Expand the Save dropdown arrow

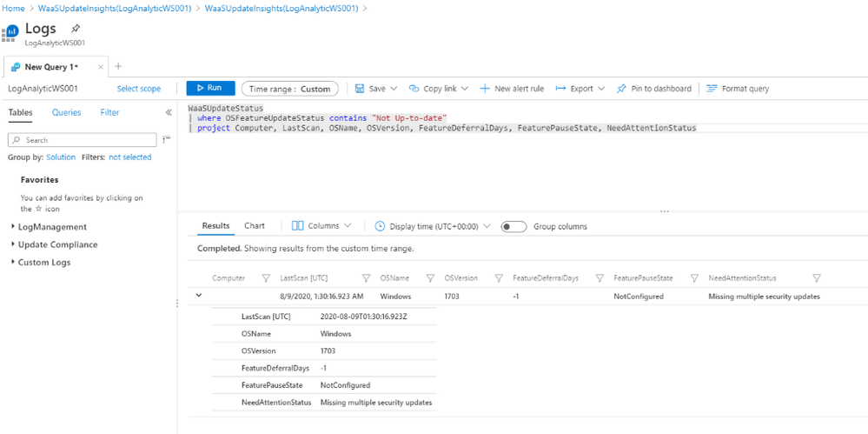(394, 89)
